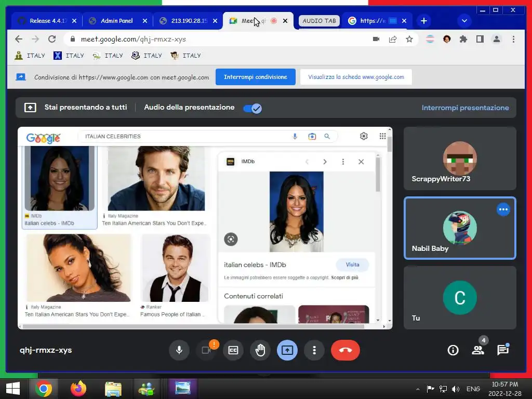Turn on the camera button
The image size is (532, 399).
pyautogui.click(x=206, y=350)
